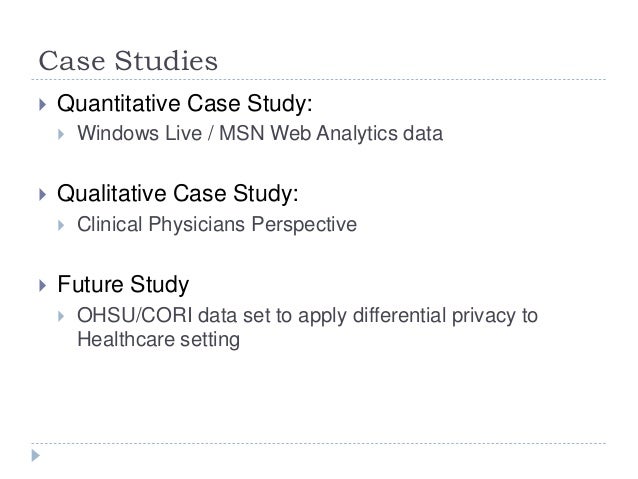This screenshot has height=479, width=638.
Task: Click the small marker at slide bottom-left
Action: 37,456
